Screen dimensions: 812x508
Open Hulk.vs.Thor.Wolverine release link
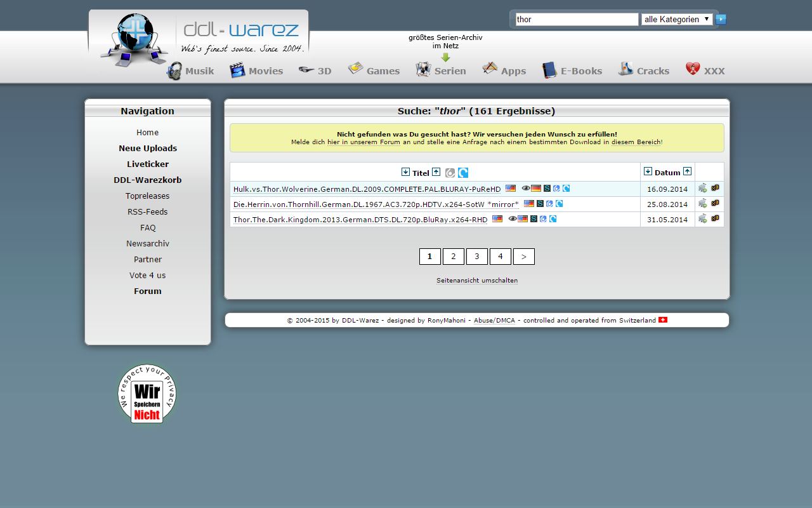pyautogui.click(x=367, y=189)
